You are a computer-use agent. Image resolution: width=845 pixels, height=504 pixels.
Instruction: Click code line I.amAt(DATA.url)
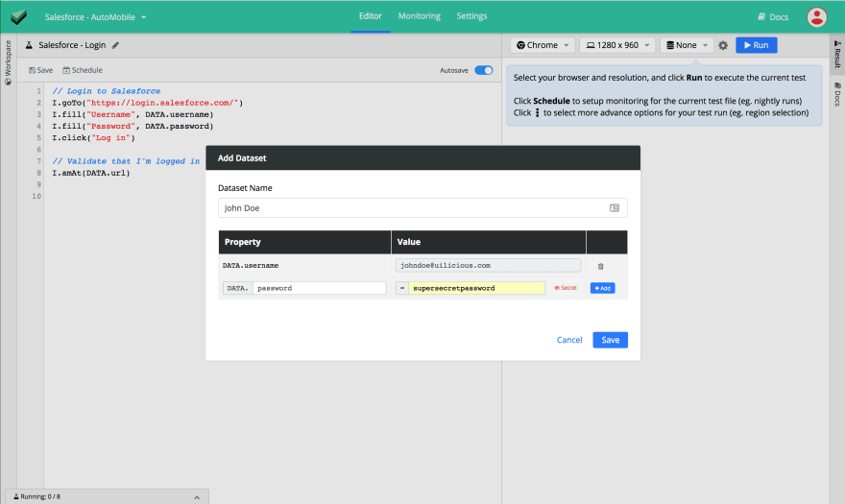click(x=90, y=173)
